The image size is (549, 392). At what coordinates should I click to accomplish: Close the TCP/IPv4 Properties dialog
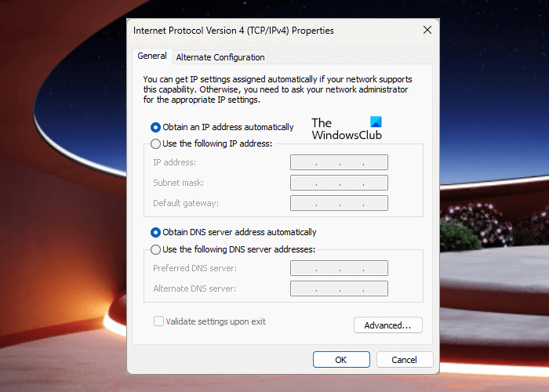(x=427, y=30)
